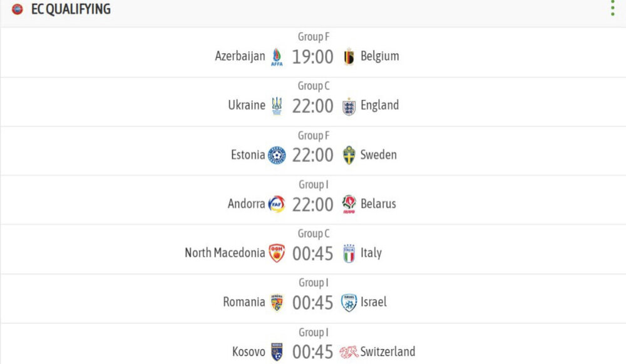This screenshot has width=626, height=364.
Task: Click the UEFA EC Qualifying logo
Action: 17,9
